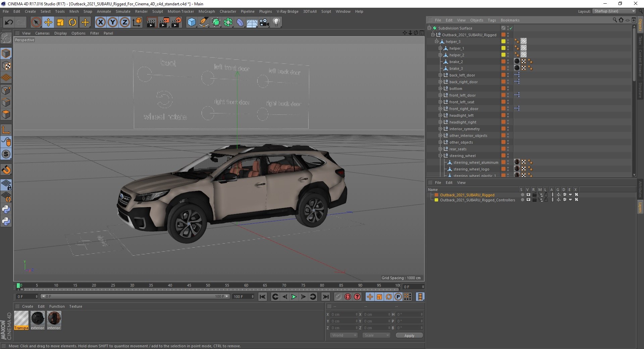Open the Layout dropdown Startup (User)
Screen dimensions: 644x349
click(x=614, y=11)
